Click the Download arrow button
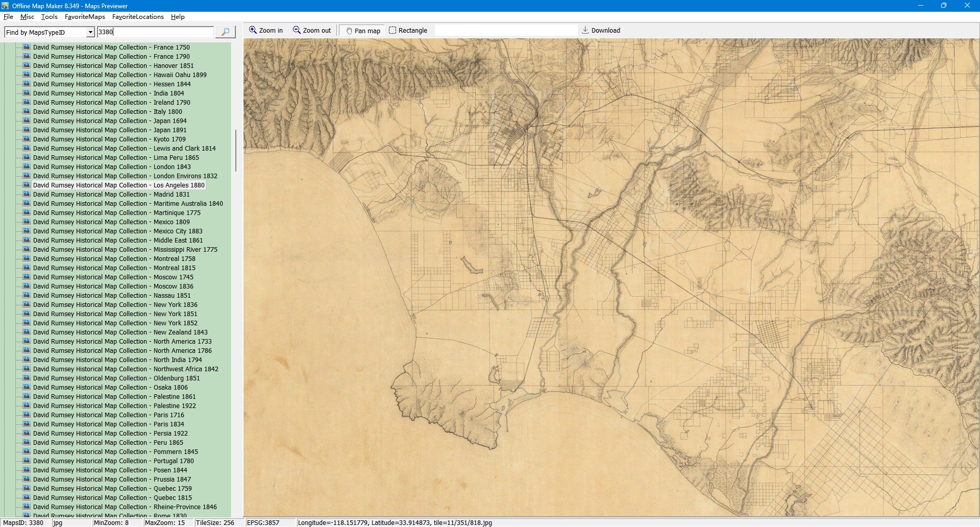This screenshot has width=980, height=527. click(601, 31)
